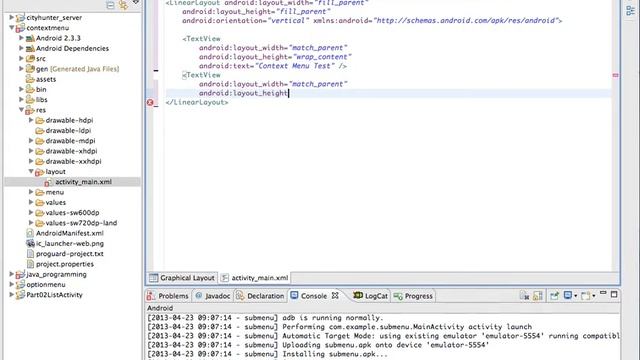Image resolution: width=640 pixels, height=360 pixels.
Task: Click the </LinearLayout> closing tag
Action: pyautogui.click(x=197, y=102)
